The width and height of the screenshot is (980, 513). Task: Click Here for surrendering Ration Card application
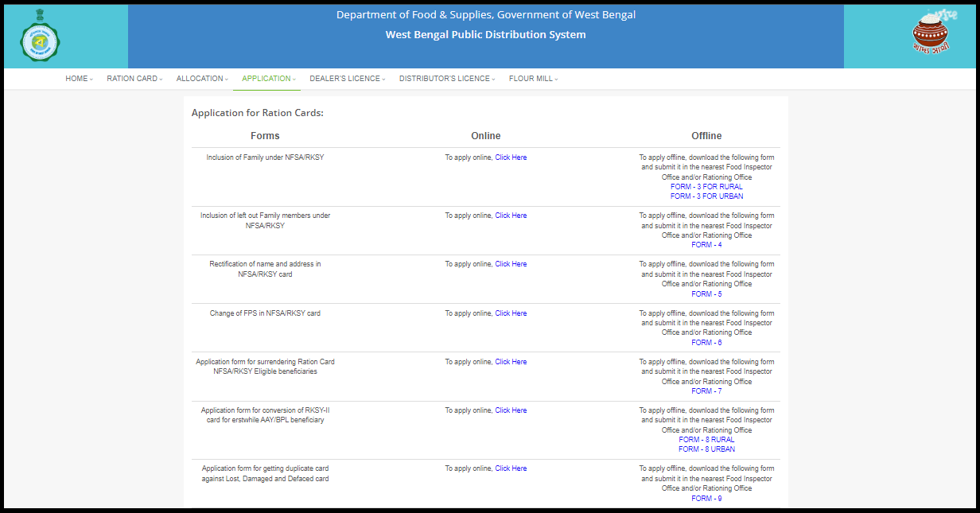(511, 362)
